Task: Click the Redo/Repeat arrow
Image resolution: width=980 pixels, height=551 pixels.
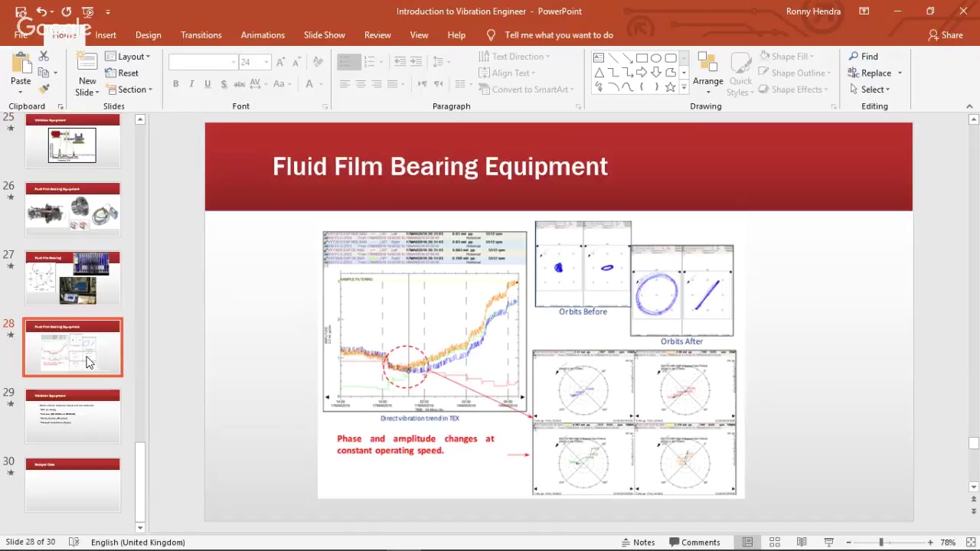Action: coord(67,11)
